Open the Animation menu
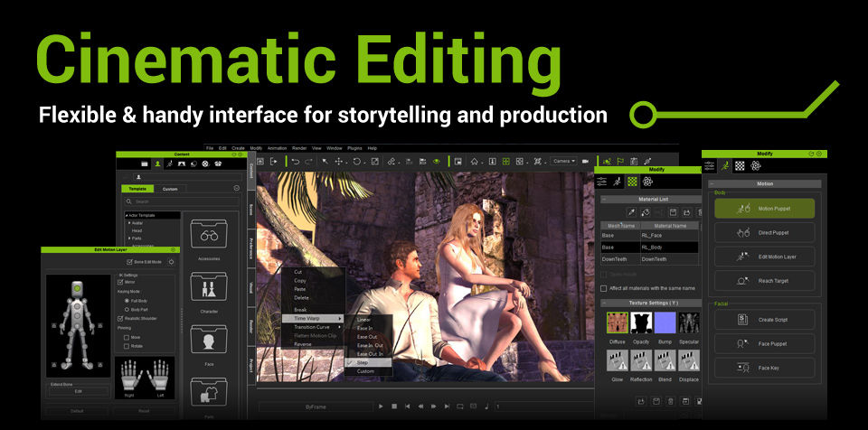 click(x=277, y=148)
